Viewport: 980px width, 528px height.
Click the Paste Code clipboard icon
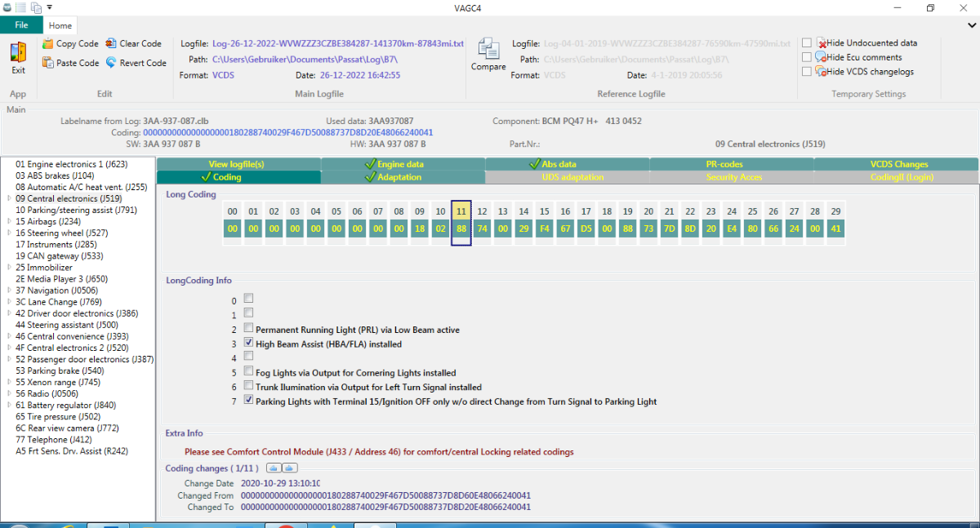[x=48, y=62]
